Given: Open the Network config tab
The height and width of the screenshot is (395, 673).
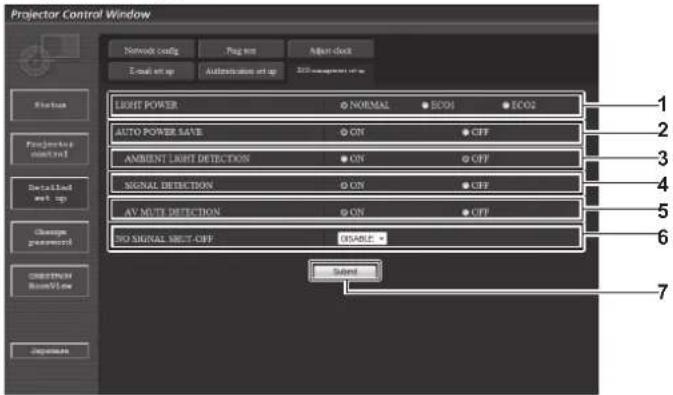Looking at the screenshot, I should click(151, 50).
